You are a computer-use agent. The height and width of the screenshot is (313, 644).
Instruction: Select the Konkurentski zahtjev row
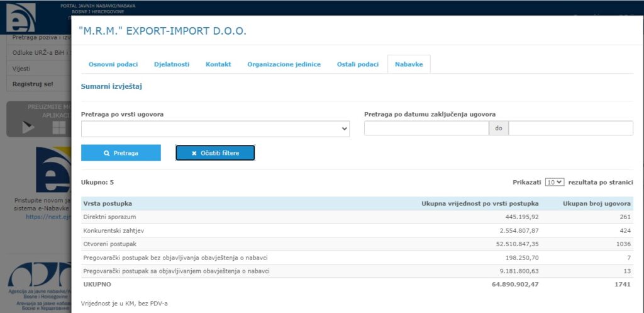(357, 230)
